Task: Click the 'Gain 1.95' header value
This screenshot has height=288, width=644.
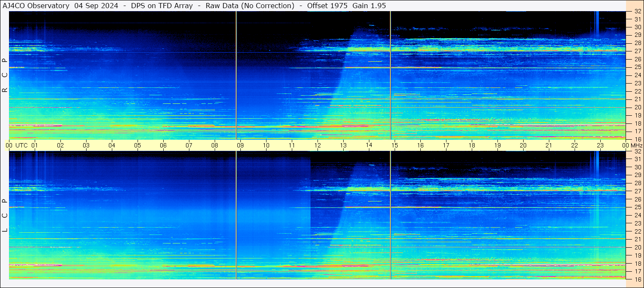Action: point(369,6)
